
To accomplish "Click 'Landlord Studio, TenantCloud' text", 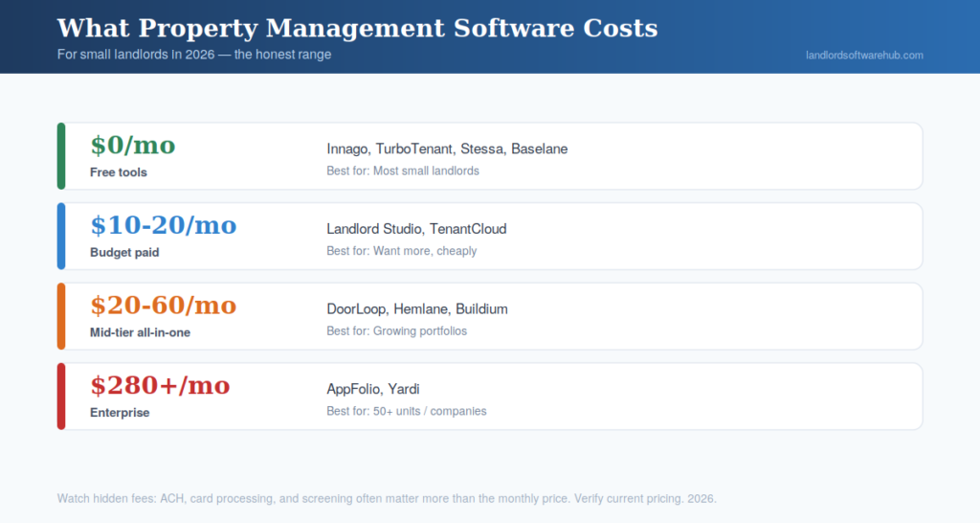I will pos(416,229).
